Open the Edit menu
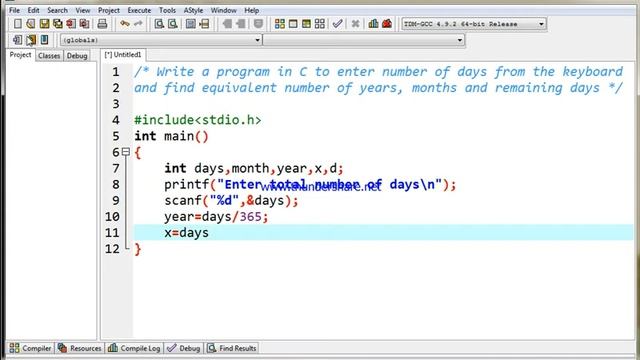Image resolution: width=640 pixels, height=360 pixels. 33,10
